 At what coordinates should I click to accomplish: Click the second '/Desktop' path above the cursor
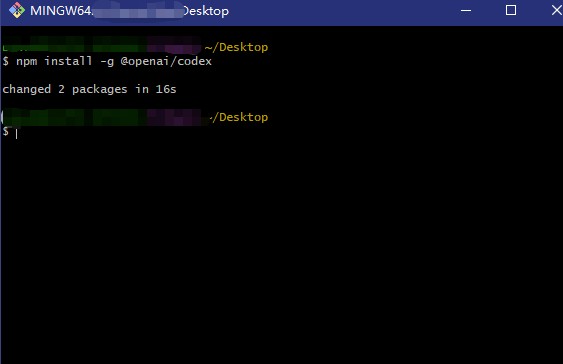(x=239, y=117)
